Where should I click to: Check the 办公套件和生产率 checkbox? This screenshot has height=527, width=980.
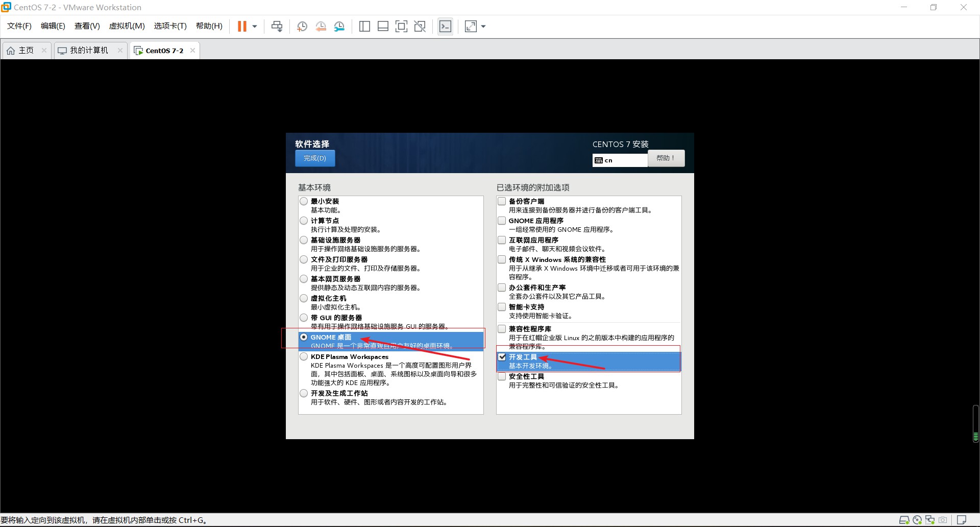[502, 288]
